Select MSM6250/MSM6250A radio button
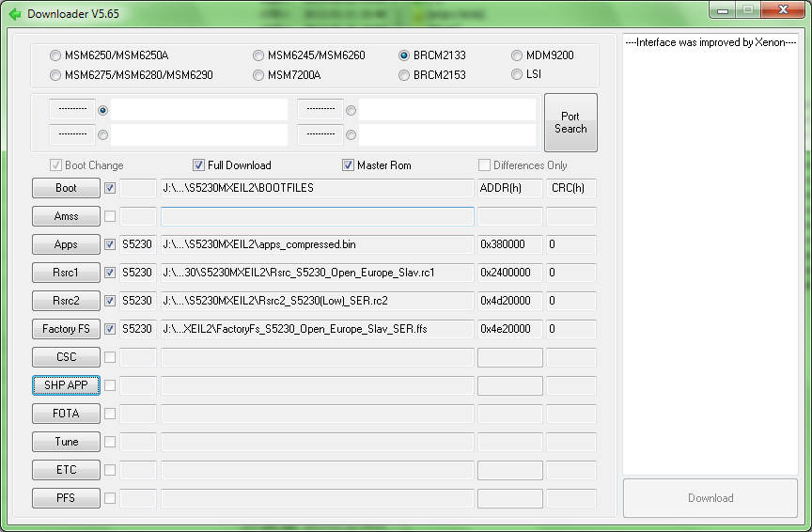Screen dimensions: 812x532 (x=55, y=55)
